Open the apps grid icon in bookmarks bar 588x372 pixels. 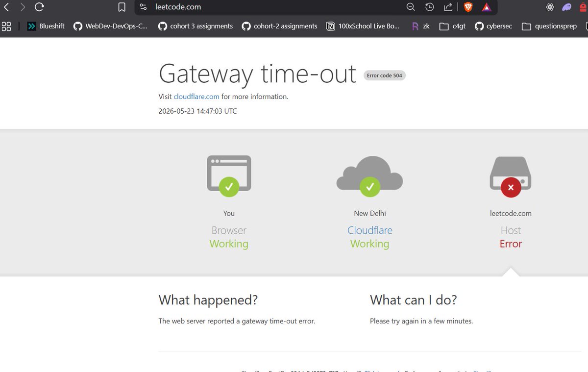[x=6, y=26]
